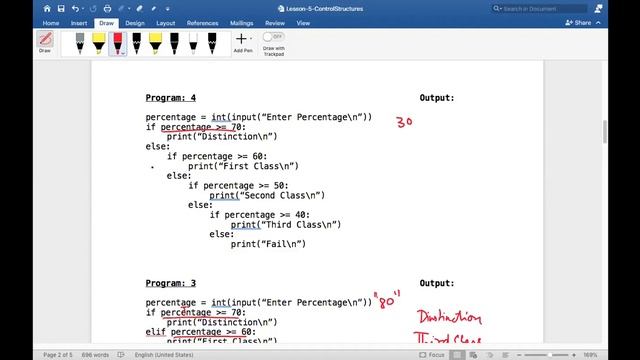Activate the Draw tool button

pos(45,42)
